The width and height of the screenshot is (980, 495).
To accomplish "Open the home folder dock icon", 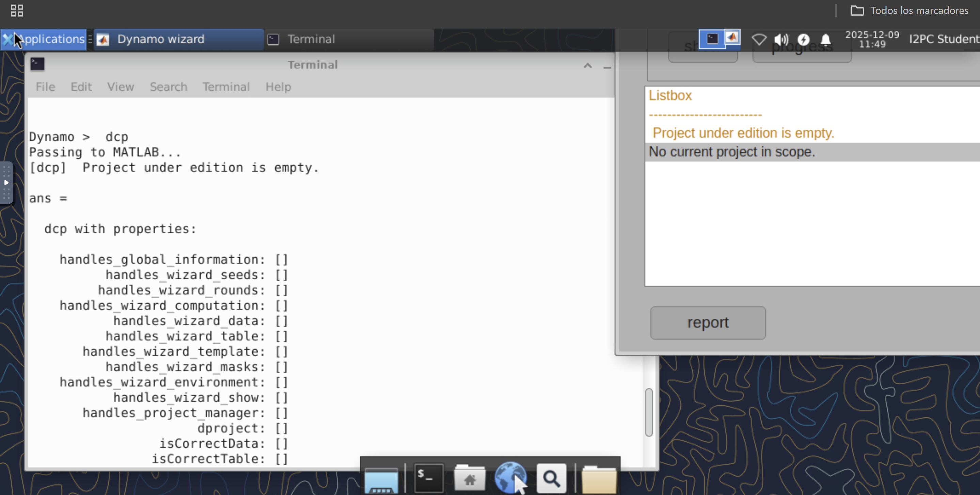I will pyautogui.click(x=470, y=478).
